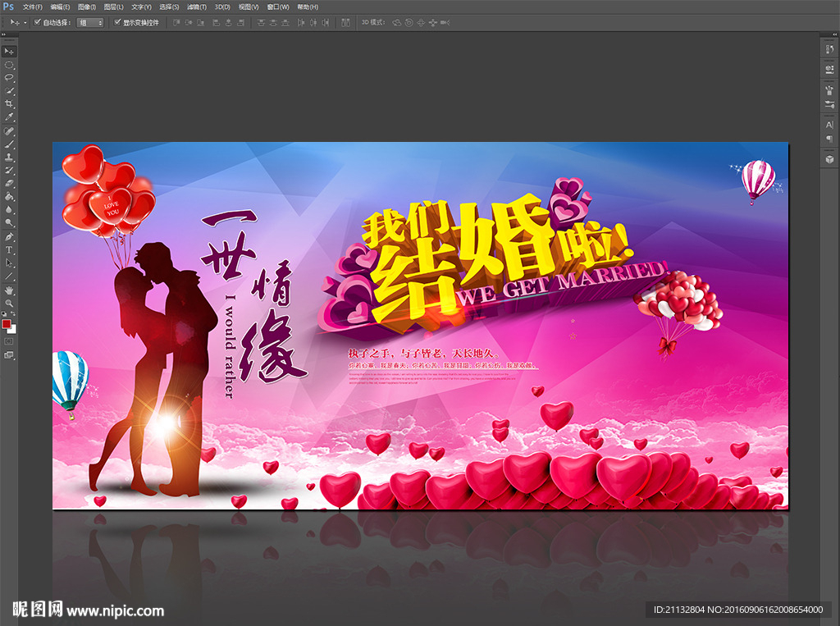Select the Lasso tool
The image size is (840, 626).
[x=9, y=78]
